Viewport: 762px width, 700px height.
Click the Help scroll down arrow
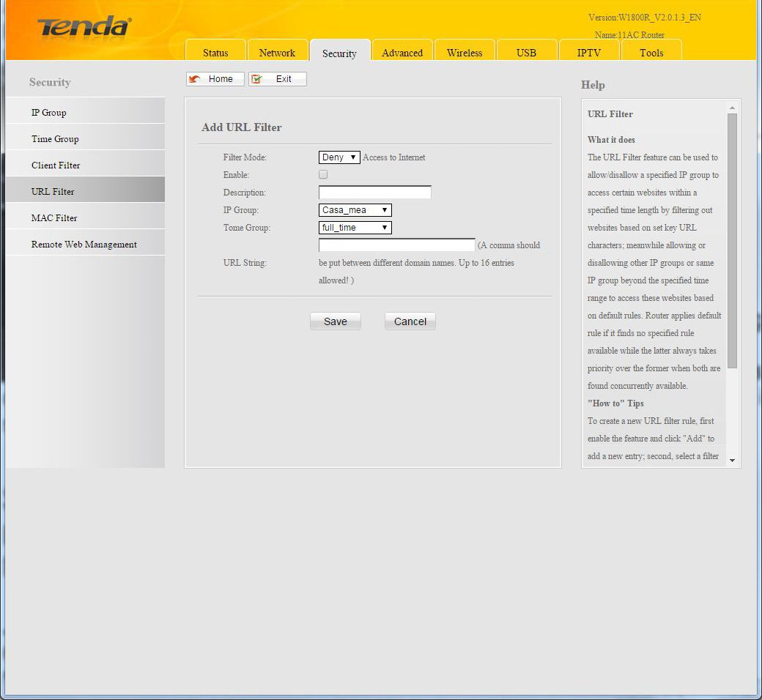(x=732, y=461)
